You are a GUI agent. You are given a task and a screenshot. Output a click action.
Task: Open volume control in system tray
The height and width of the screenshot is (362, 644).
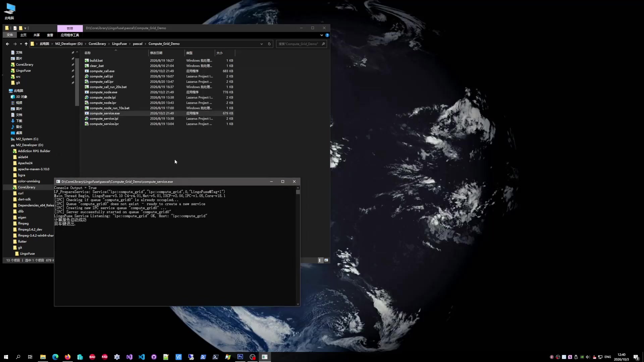pyautogui.click(x=588, y=357)
